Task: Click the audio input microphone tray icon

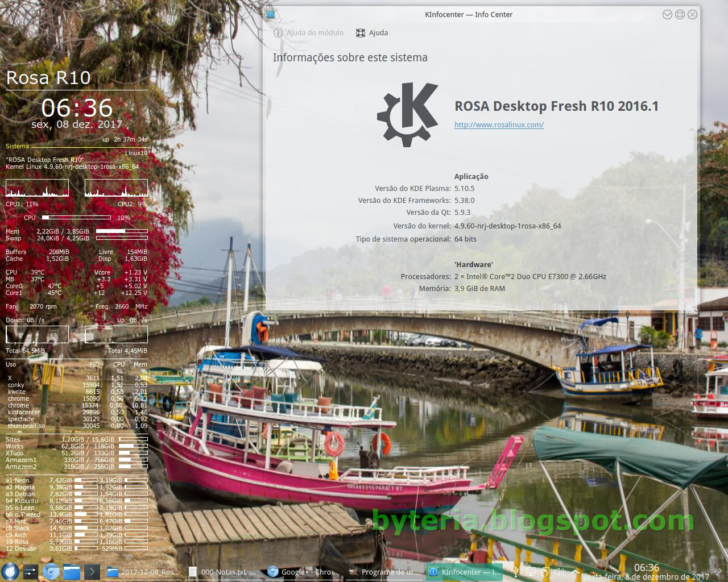Action: point(516,572)
